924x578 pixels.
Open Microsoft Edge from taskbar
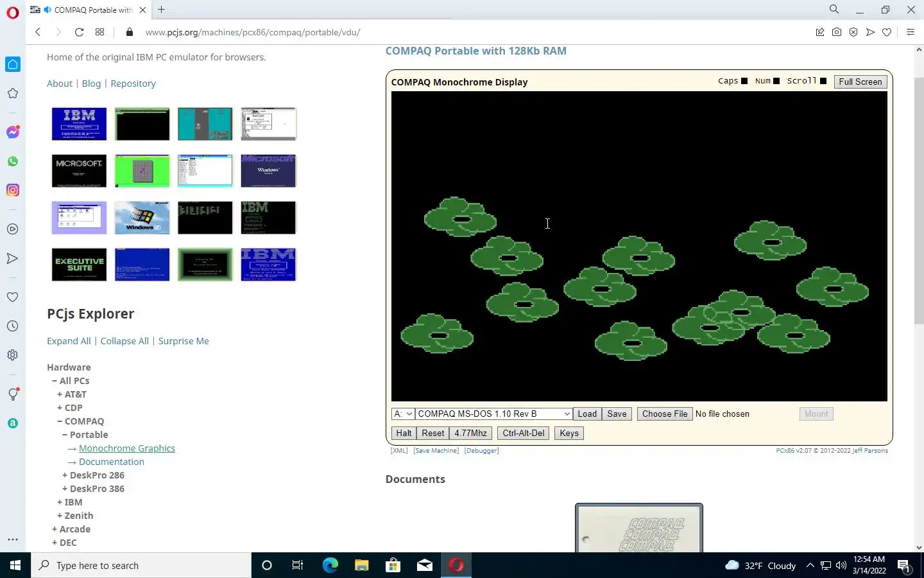[x=330, y=565]
